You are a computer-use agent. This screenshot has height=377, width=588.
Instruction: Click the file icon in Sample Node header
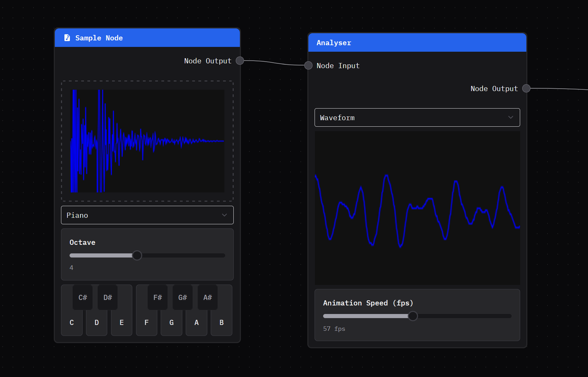(67, 38)
